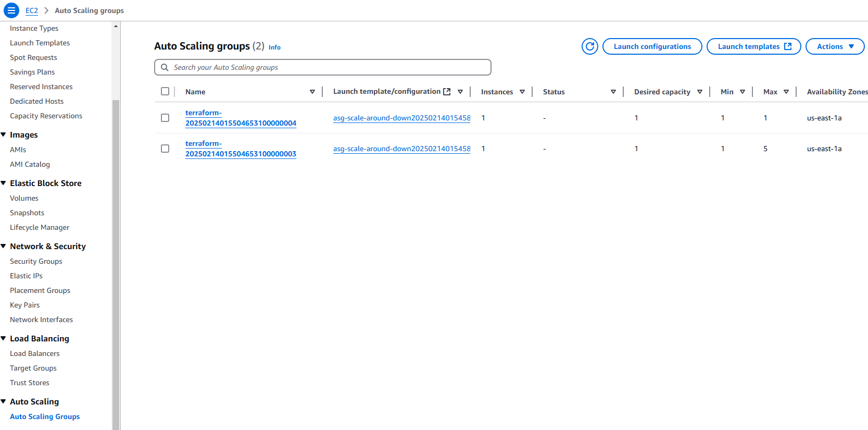Sort by Desired capacity column arrow
The height and width of the screenshot is (430, 868).
pyautogui.click(x=700, y=92)
